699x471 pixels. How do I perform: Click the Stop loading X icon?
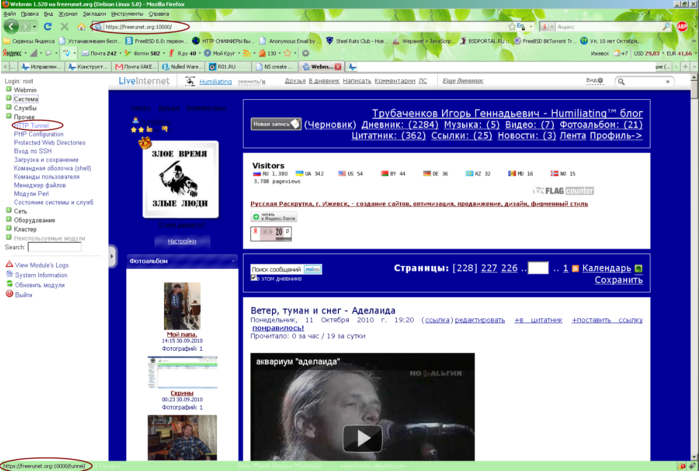pyautogui.click(x=65, y=27)
